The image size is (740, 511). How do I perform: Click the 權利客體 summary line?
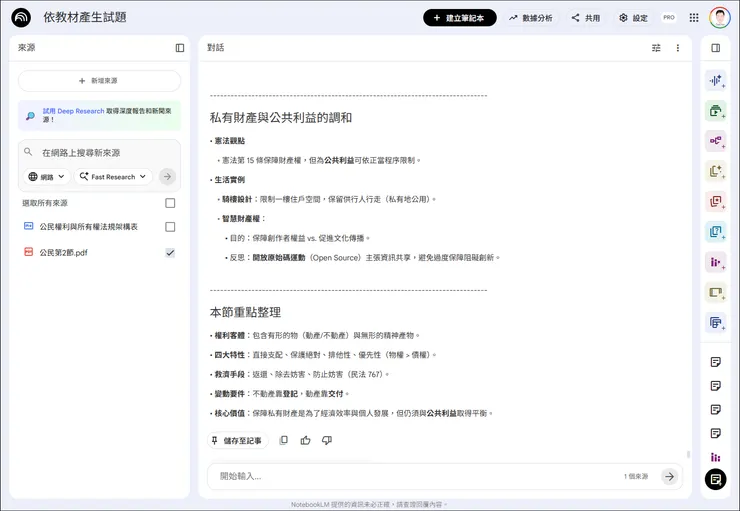317,335
